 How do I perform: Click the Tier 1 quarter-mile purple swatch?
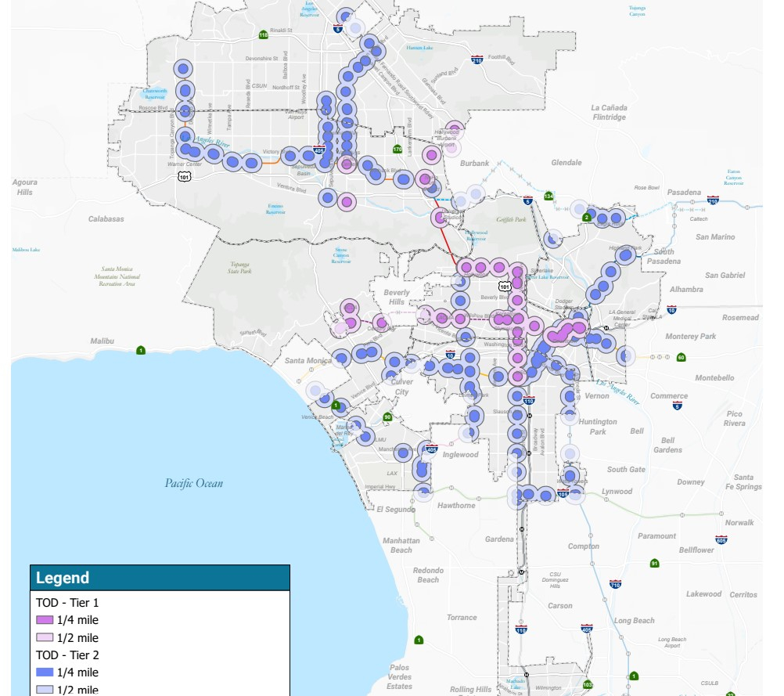pos(45,620)
